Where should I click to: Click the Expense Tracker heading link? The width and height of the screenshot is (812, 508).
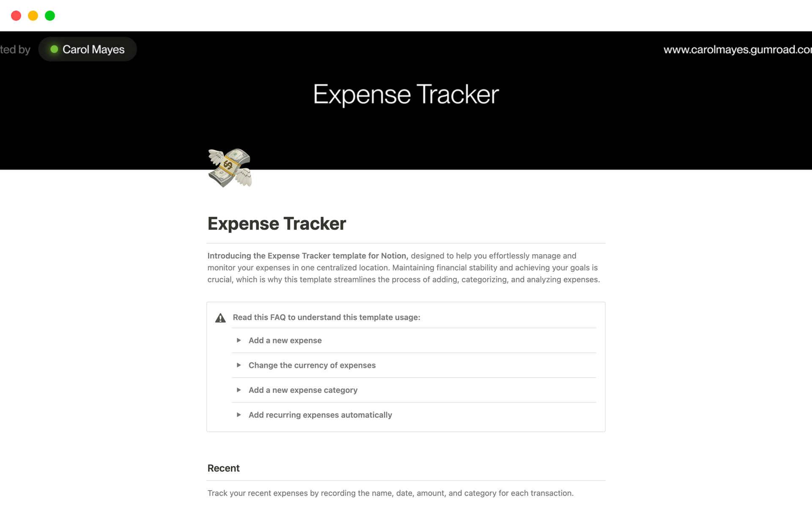[277, 223]
